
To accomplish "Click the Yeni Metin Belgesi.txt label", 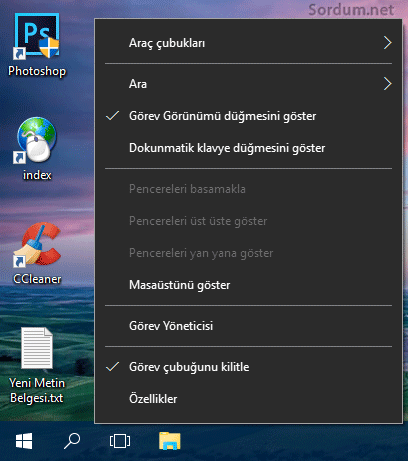I will 37,390.
